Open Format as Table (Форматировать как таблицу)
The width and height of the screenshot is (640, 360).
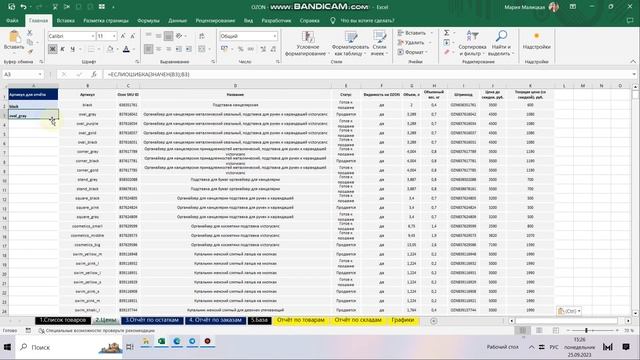click(x=350, y=43)
